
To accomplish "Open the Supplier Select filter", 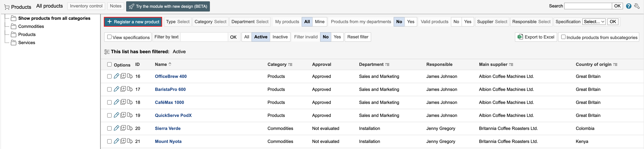I will click(492, 22).
